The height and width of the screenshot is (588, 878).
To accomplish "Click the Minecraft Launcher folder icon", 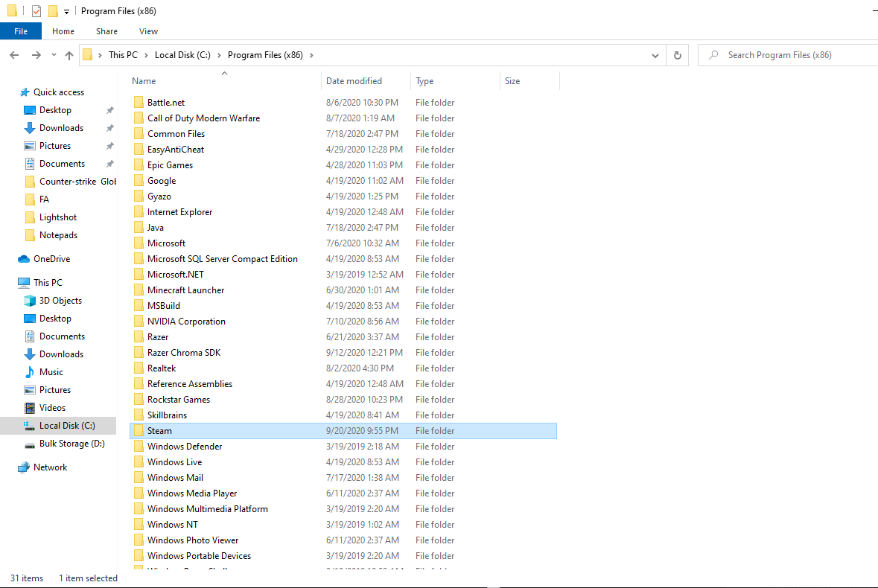I will pyautogui.click(x=139, y=290).
